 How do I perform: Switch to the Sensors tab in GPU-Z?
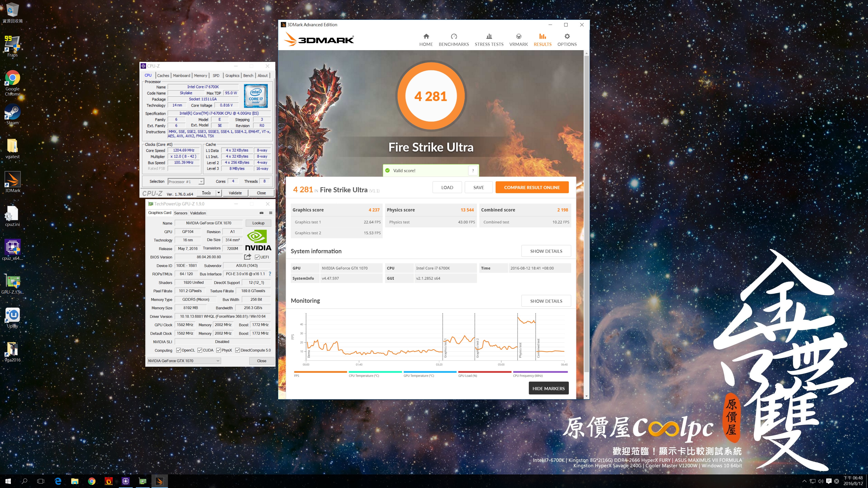coord(181,213)
